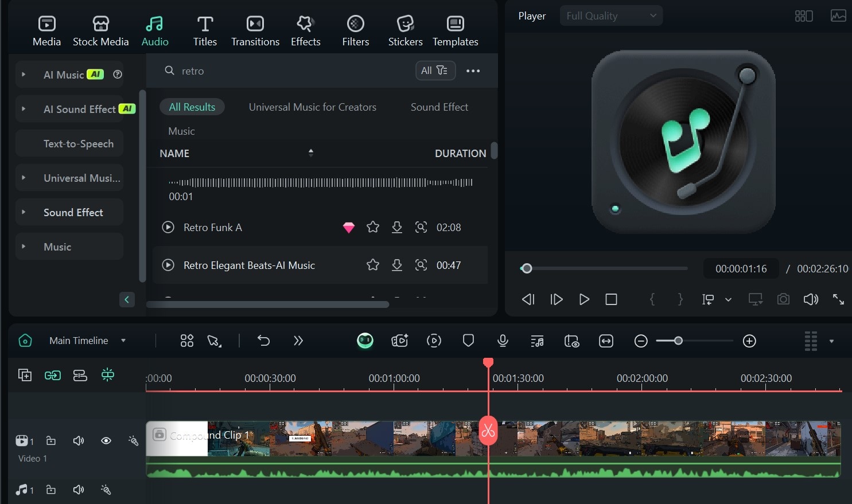852x504 pixels.
Task: Open AI Music help info icon
Action: pos(118,75)
